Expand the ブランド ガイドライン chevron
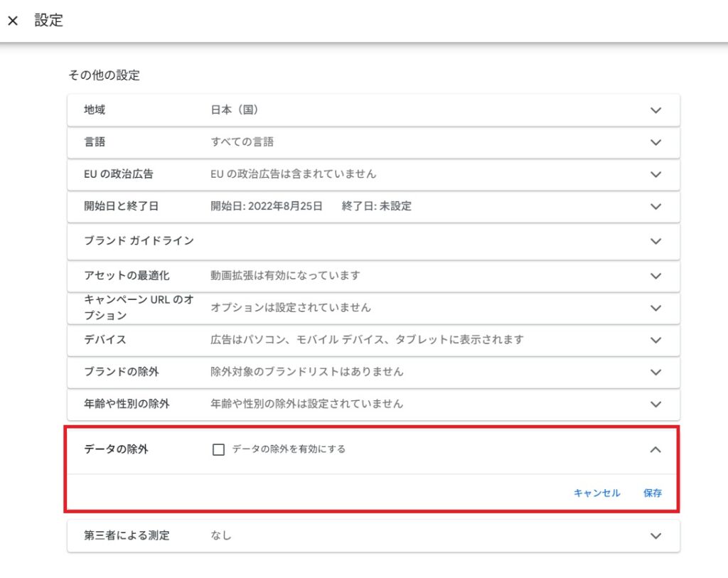The height and width of the screenshot is (578, 728). tap(655, 241)
